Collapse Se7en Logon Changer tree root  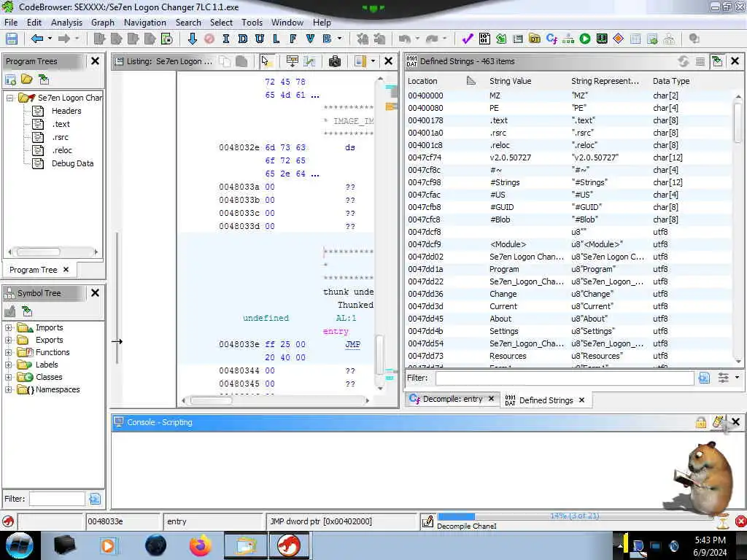pos(9,98)
